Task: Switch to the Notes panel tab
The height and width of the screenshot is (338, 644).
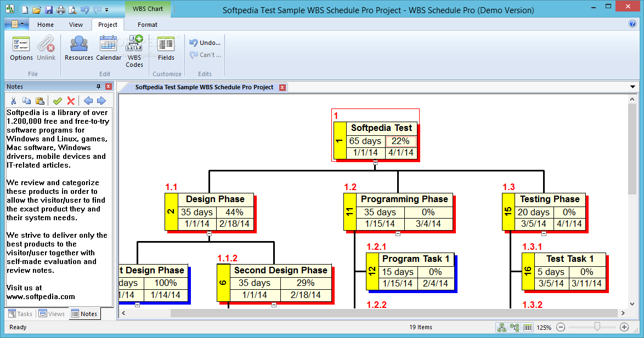Action: [x=84, y=314]
